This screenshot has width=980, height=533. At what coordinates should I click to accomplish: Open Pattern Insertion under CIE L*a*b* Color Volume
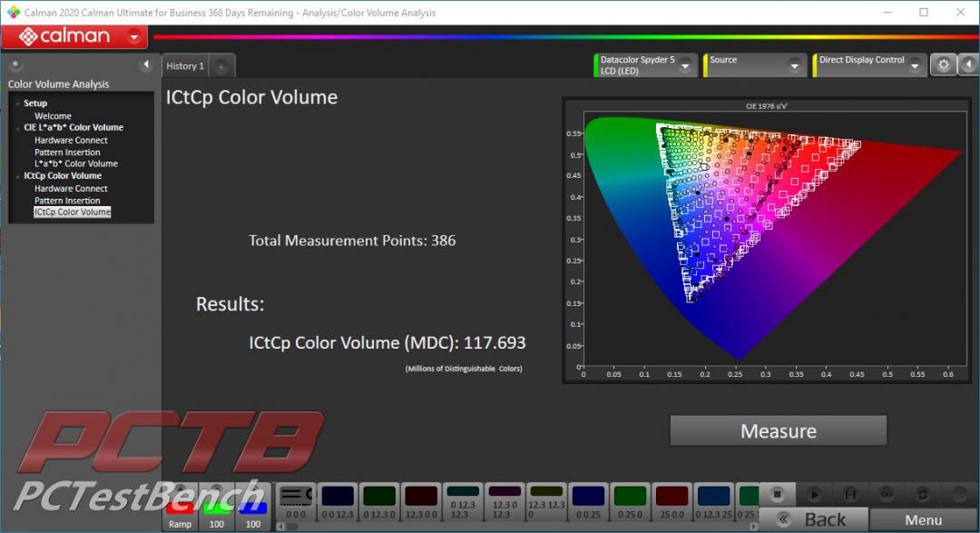pos(67,152)
